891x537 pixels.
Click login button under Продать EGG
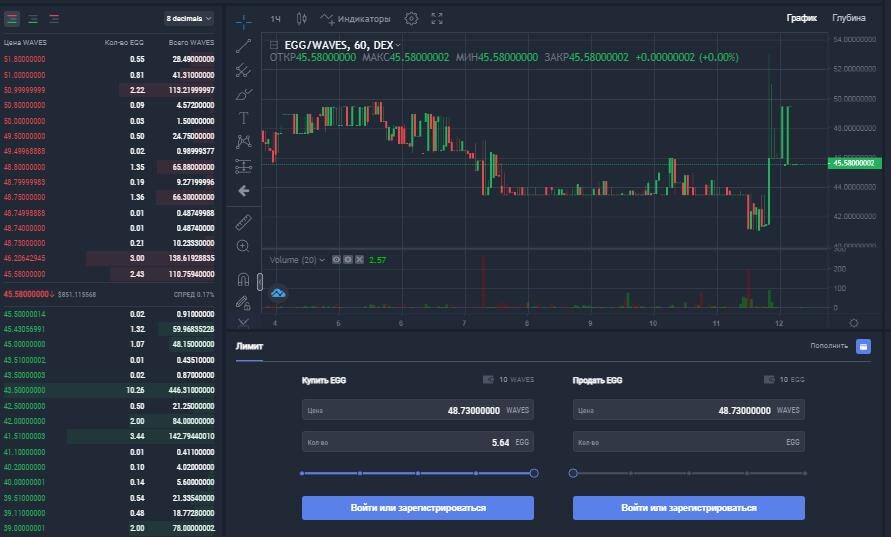point(689,507)
